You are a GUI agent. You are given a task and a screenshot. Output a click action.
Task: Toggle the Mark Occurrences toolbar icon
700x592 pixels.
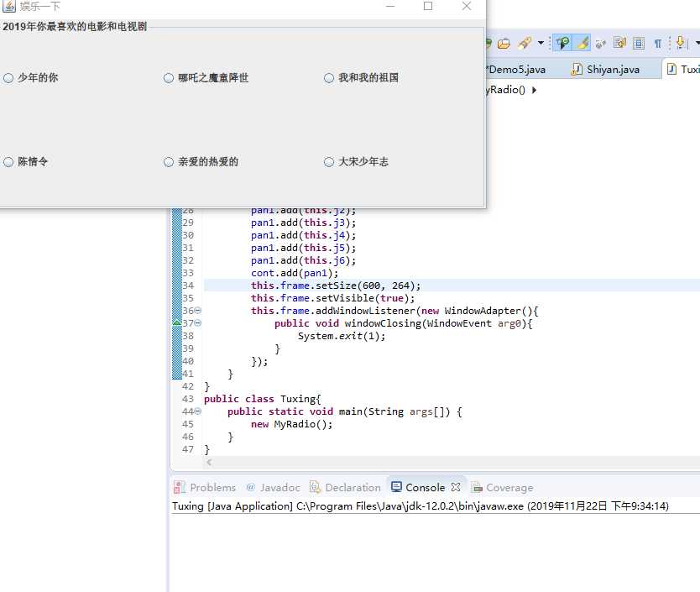pos(562,43)
